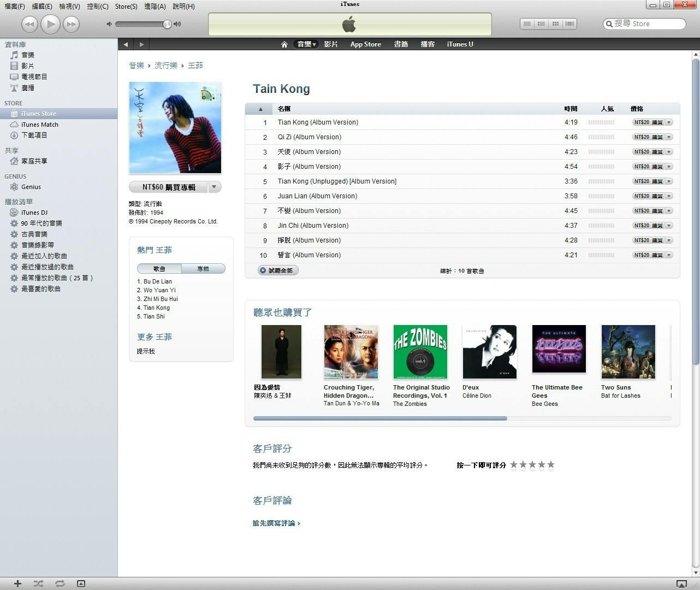Open the 古典音樂 playlist
Viewport: 700px width, 590px height.
(34, 234)
